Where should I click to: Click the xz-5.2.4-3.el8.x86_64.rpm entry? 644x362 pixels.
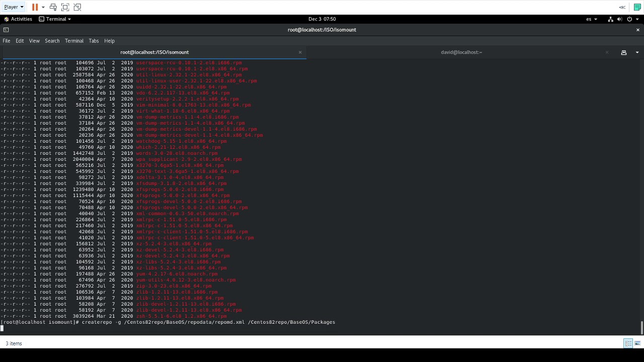tap(174, 244)
